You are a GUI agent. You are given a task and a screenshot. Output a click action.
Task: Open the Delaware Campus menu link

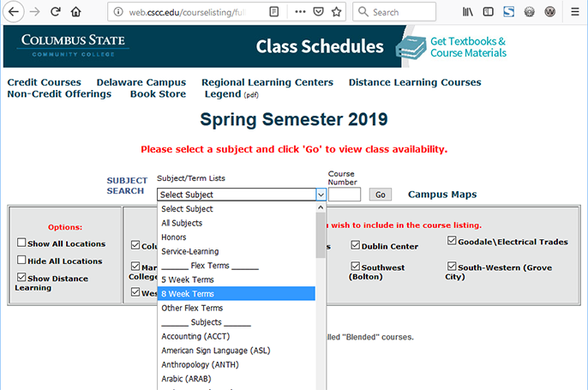(141, 82)
